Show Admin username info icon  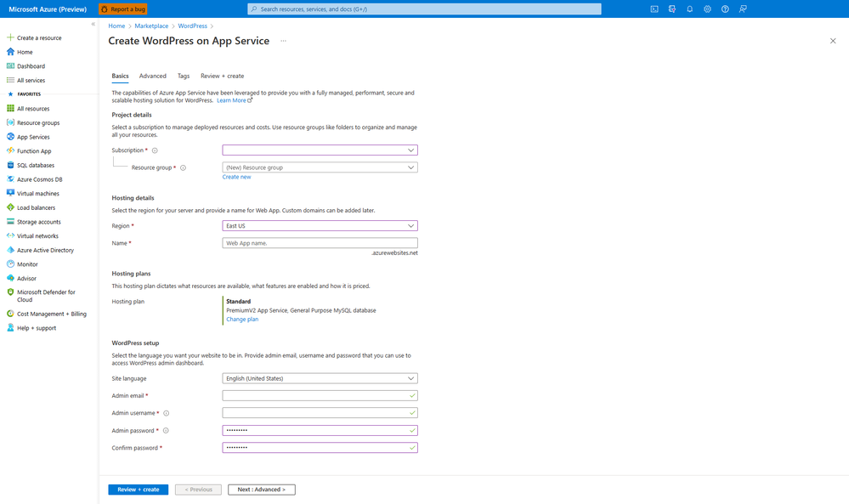point(167,413)
